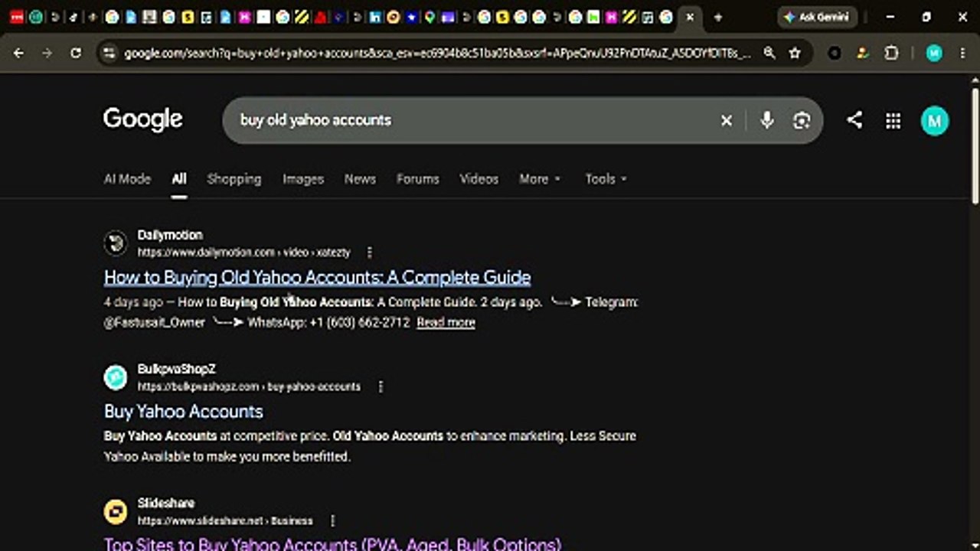Viewport: 980px width, 551px height.
Task: Expand the More dropdown
Action: [540, 178]
